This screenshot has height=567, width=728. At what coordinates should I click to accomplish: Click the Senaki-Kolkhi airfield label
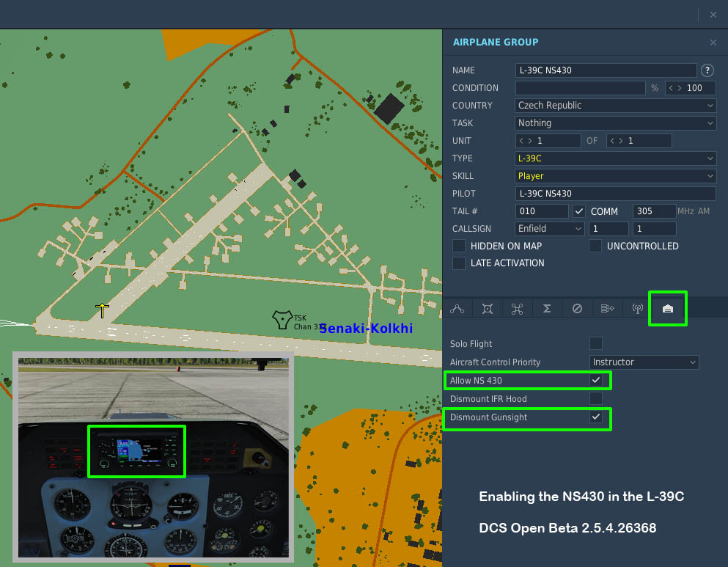366,329
